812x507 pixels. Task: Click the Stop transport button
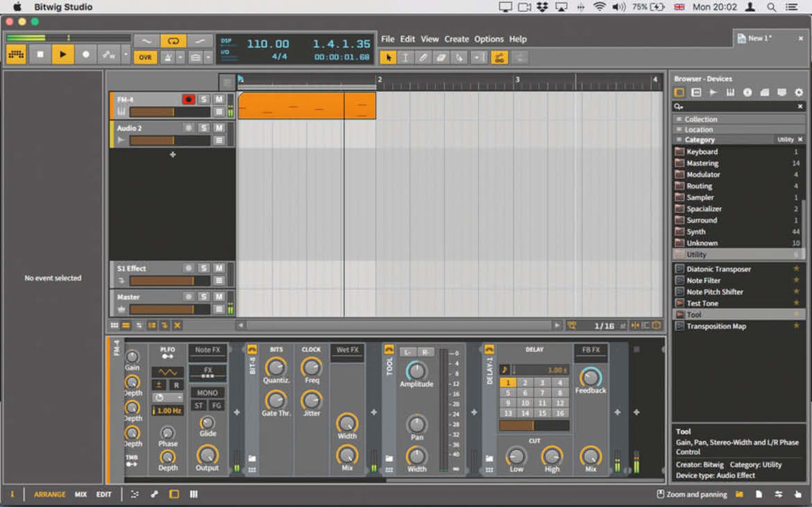click(x=40, y=54)
